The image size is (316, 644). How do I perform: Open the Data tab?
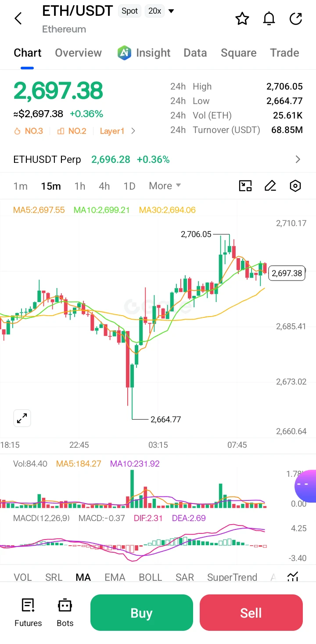195,53
